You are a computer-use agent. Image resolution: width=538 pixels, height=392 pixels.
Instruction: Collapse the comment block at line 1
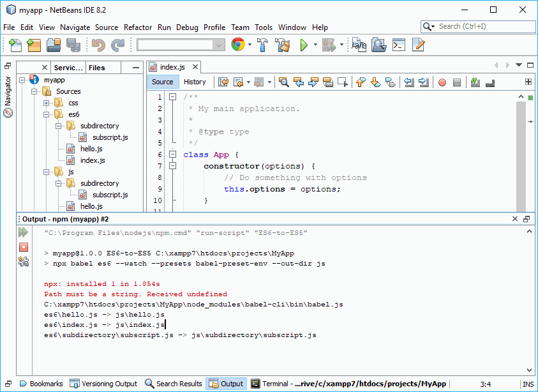pyautogui.click(x=172, y=96)
